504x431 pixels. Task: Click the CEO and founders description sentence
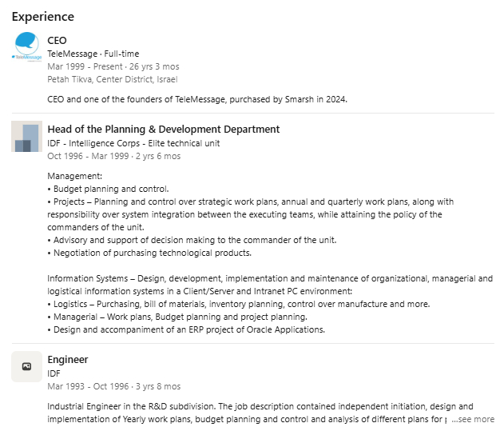(197, 99)
